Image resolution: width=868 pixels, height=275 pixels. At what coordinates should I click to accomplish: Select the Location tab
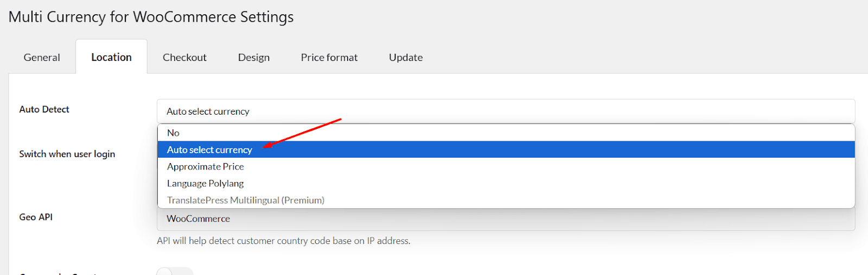point(111,57)
